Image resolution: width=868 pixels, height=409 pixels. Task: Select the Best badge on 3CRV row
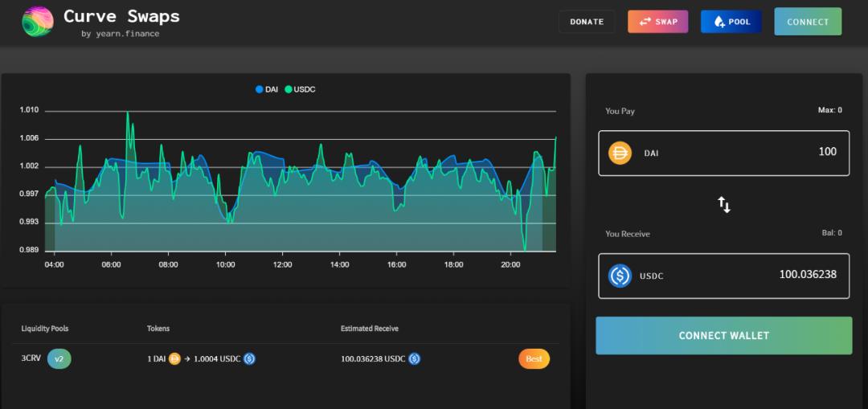[534, 359]
